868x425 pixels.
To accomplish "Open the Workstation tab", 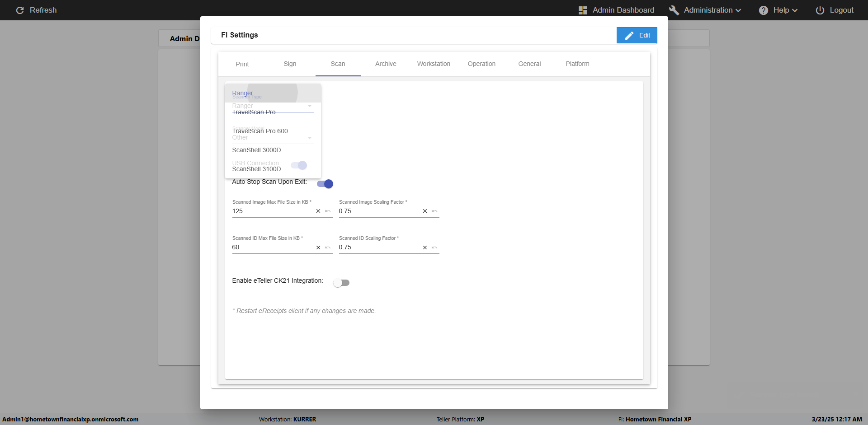I will tap(434, 64).
